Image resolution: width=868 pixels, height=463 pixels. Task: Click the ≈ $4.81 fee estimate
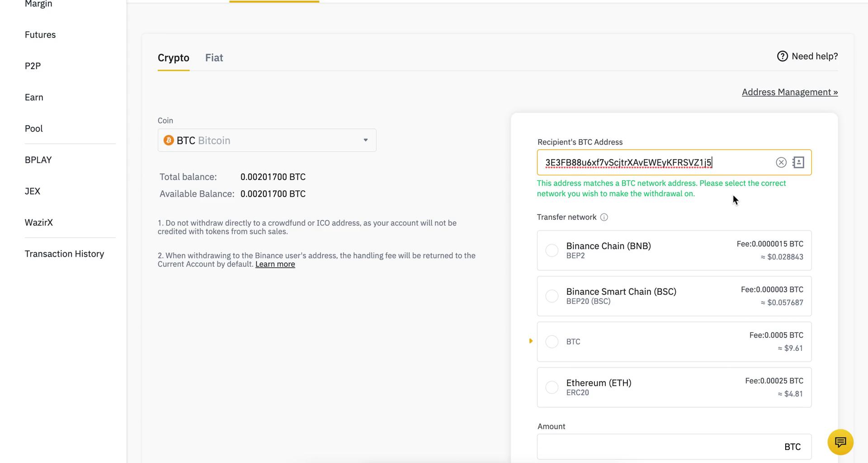[x=790, y=394]
